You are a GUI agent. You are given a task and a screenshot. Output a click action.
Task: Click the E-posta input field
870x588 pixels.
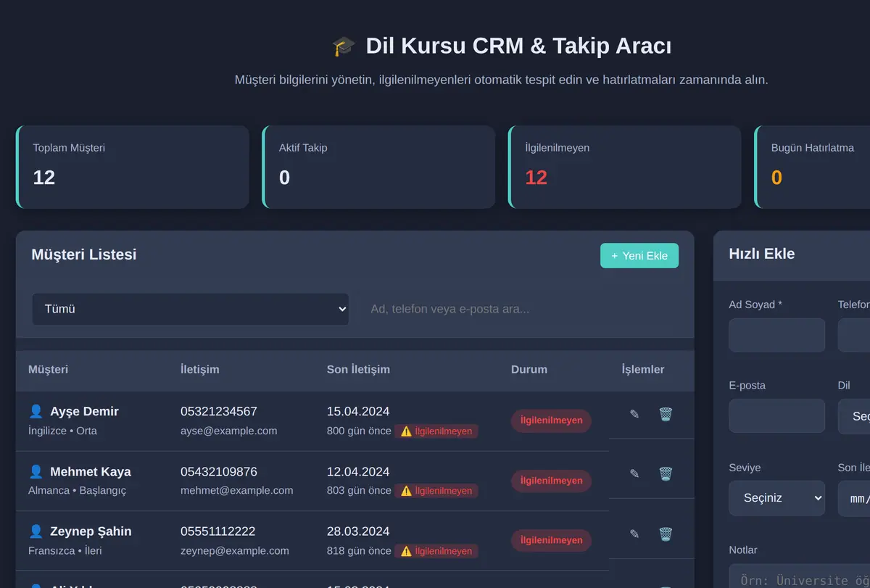click(776, 416)
